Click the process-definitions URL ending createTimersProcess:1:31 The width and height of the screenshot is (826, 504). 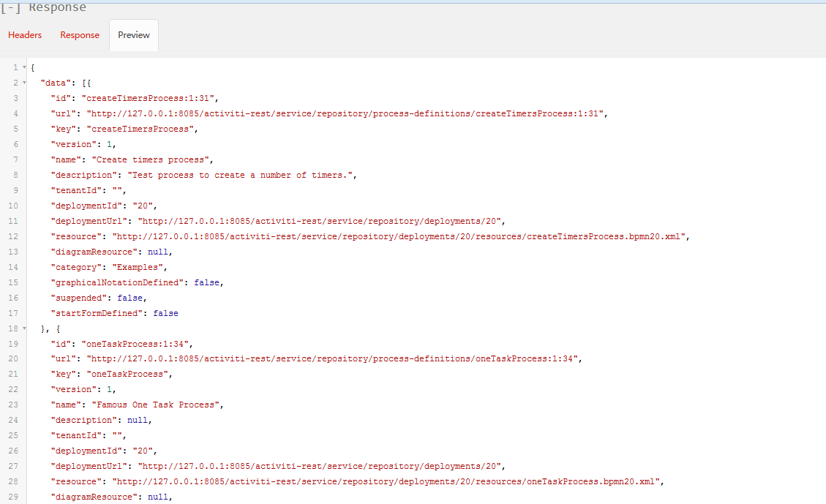click(345, 113)
